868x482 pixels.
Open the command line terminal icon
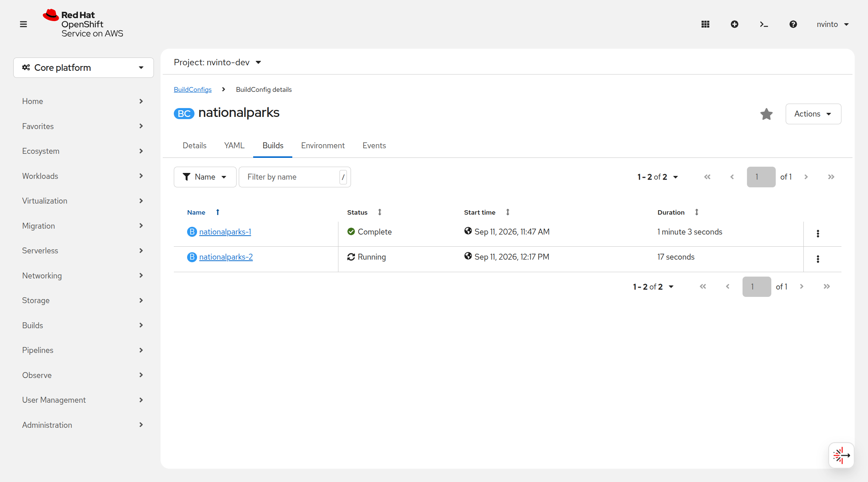point(764,24)
